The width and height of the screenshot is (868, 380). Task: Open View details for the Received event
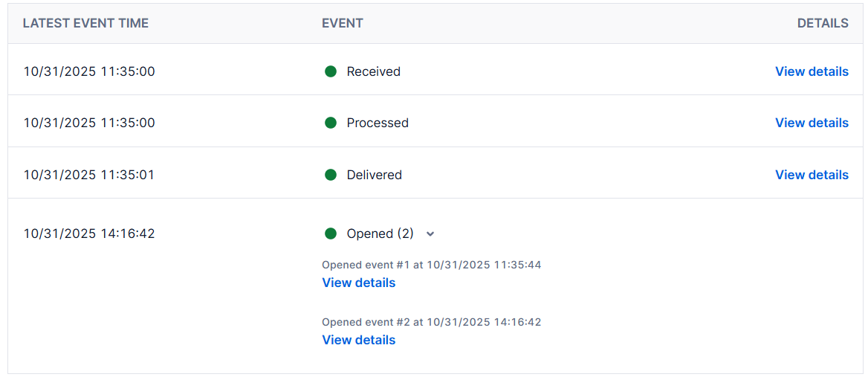[x=812, y=71]
